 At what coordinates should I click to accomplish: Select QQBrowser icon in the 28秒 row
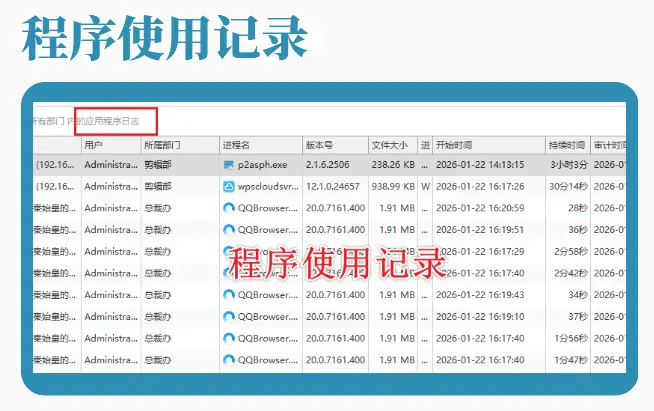point(229,208)
